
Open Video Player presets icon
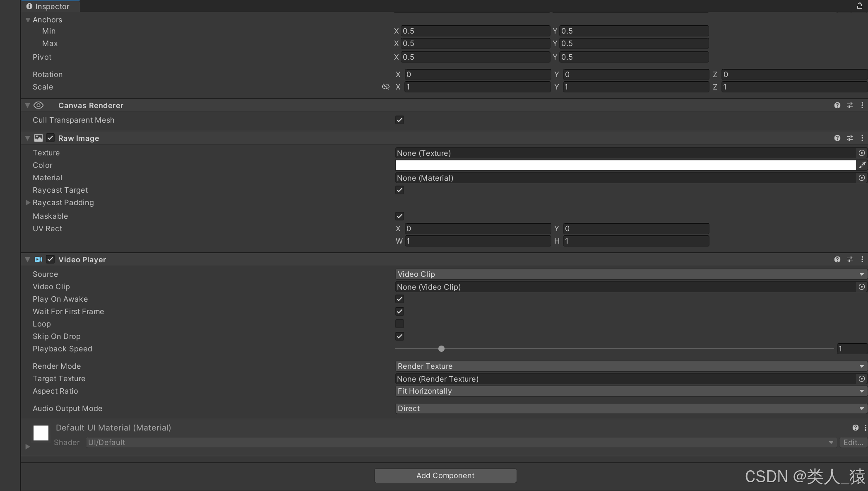[x=849, y=259]
